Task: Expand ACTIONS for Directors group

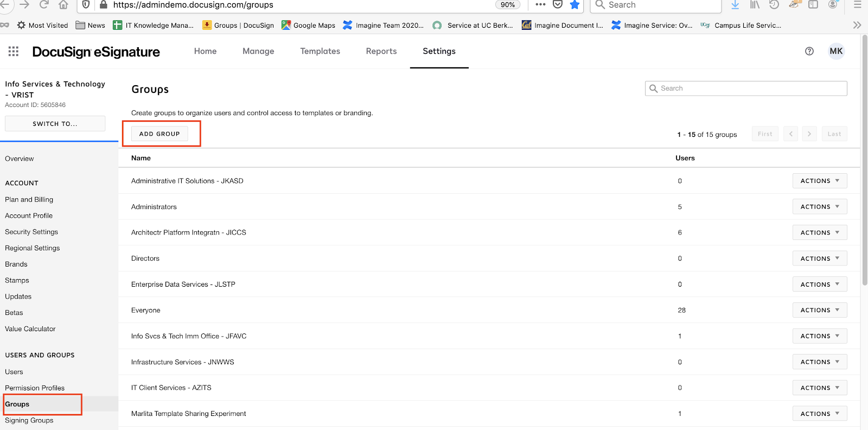Action: click(820, 258)
